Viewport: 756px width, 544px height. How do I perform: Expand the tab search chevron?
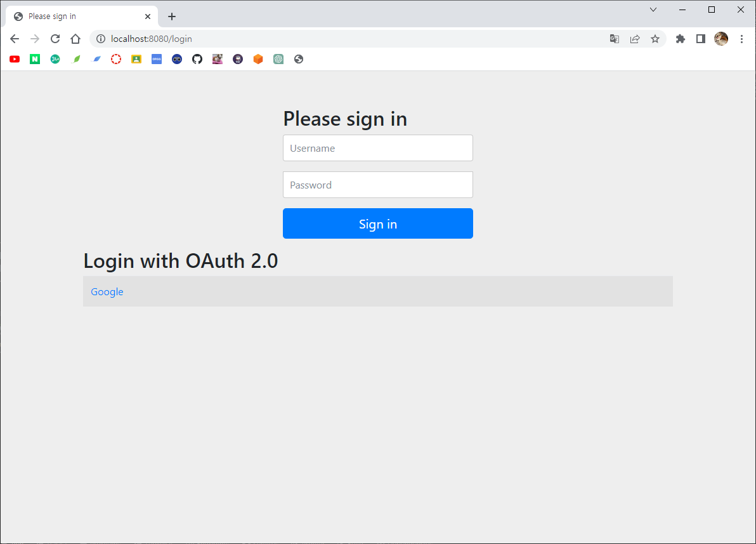pyautogui.click(x=653, y=10)
